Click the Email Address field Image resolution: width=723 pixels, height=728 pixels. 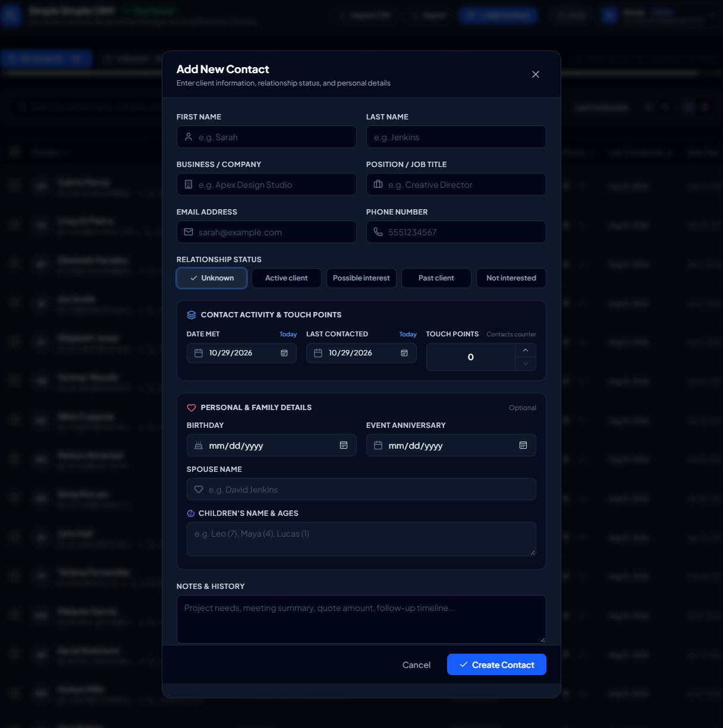pos(266,232)
